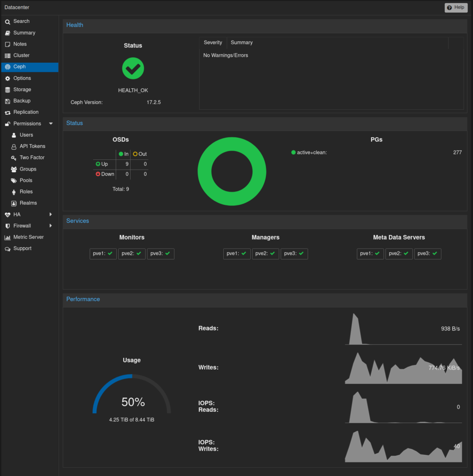Click the Ceph logo icon
Screen dimensions: 473x476
click(x=7, y=67)
